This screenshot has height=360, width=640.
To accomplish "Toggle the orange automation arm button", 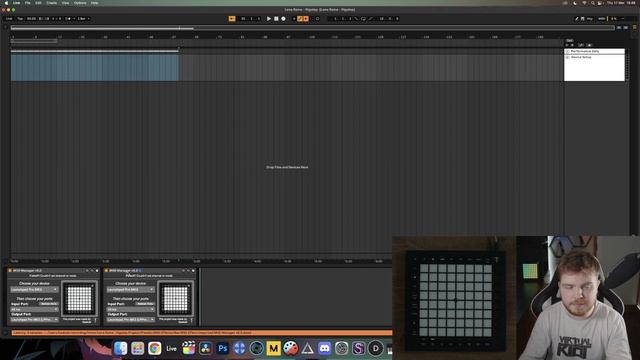I will tap(300, 19).
